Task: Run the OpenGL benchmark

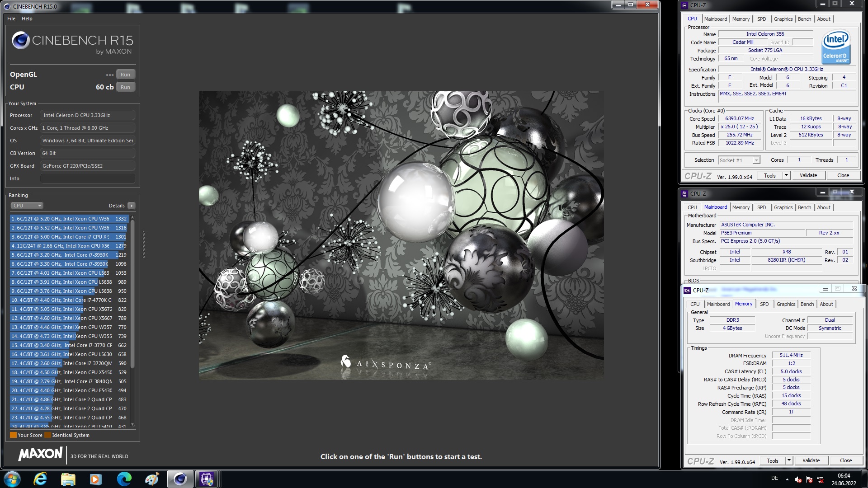Action: tap(125, 75)
